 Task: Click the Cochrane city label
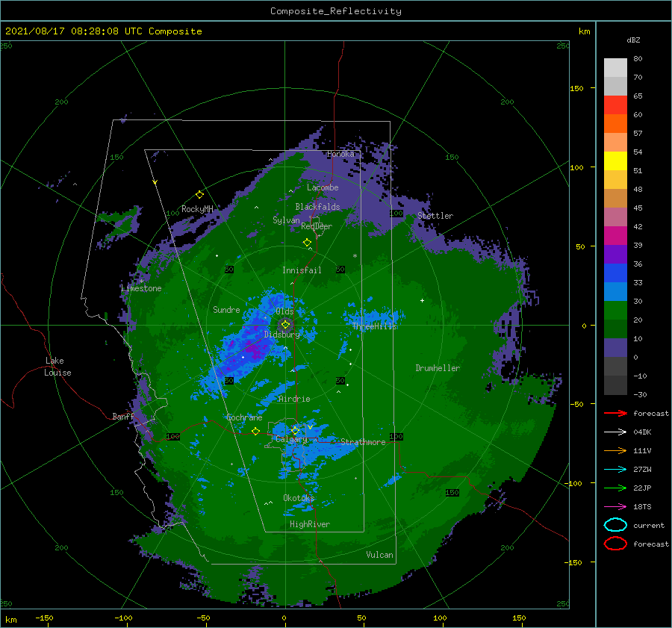(244, 417)
